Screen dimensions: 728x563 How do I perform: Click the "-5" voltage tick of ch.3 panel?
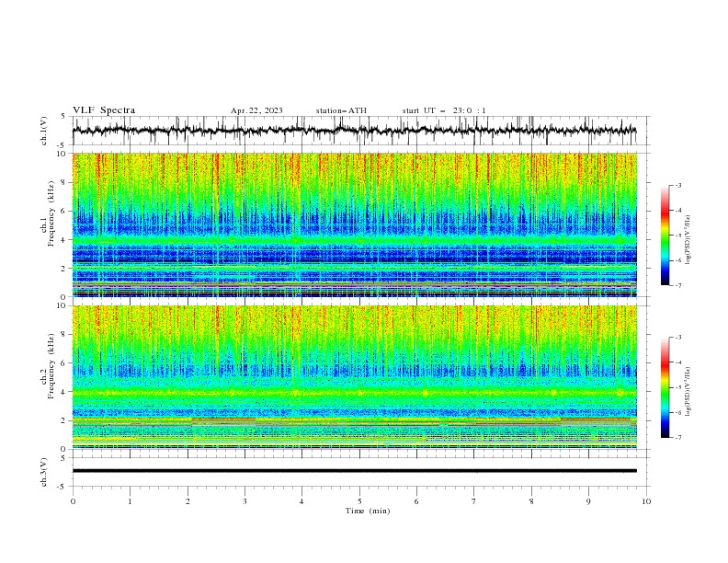tap(63, 487)
